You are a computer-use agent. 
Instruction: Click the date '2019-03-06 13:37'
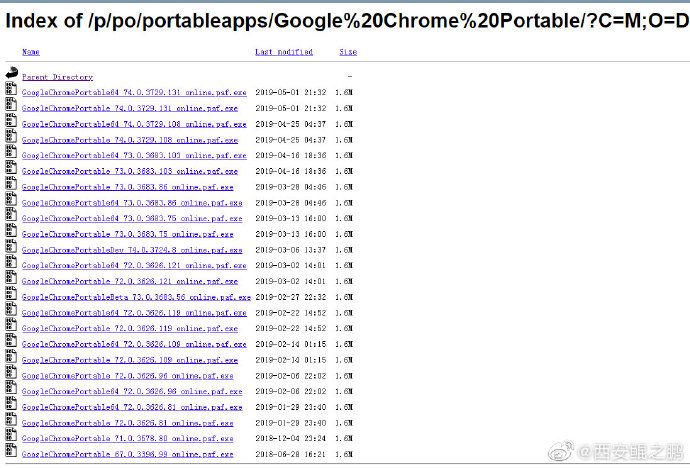click(x=291, y=250)
